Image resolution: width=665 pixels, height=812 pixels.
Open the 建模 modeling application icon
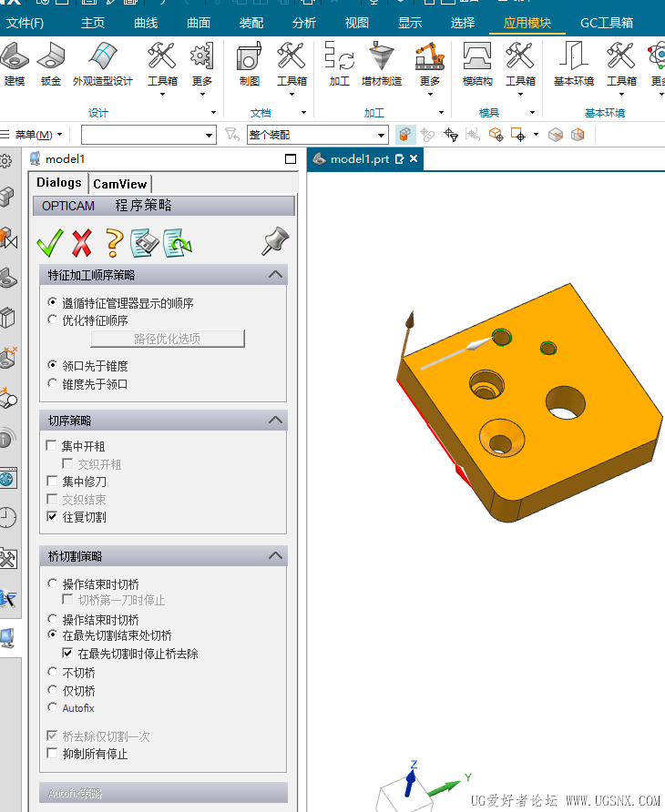14,65
